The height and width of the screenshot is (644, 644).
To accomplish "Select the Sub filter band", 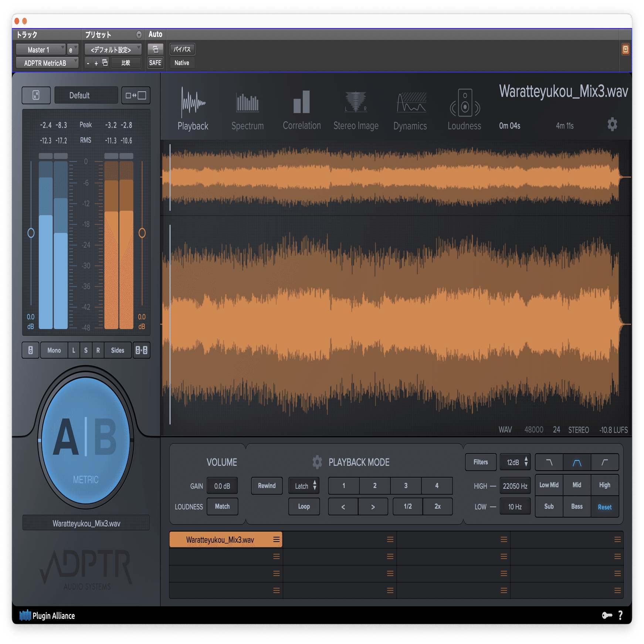I will pos(549,506).
